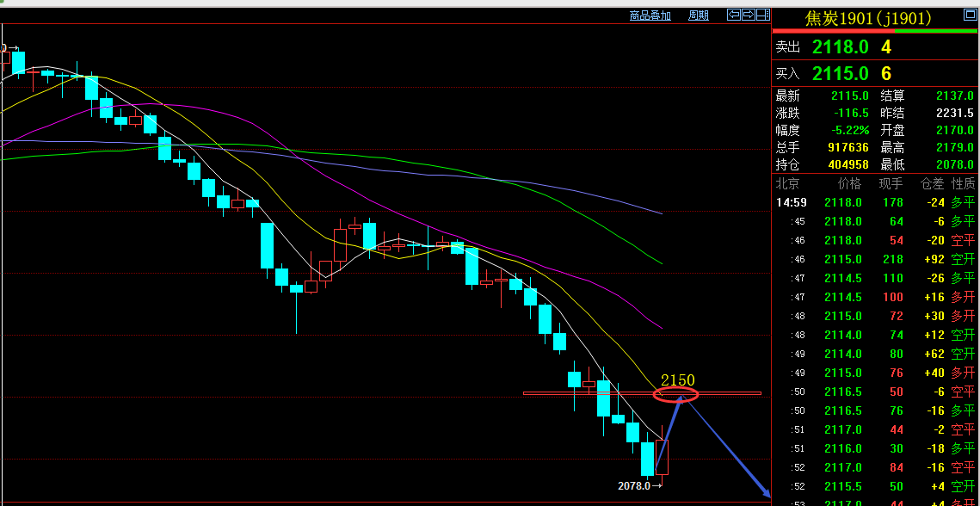Go to next contract with right arrow icon

749,15
